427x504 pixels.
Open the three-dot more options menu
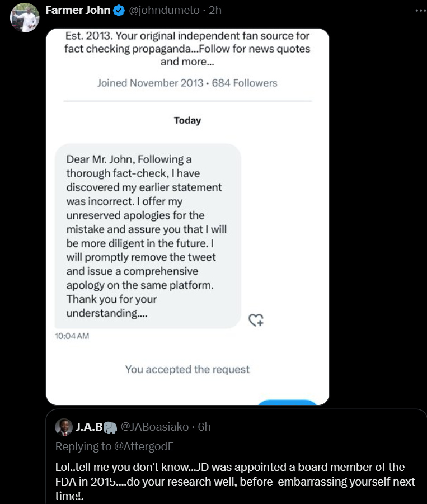click(x=421, y=11)
